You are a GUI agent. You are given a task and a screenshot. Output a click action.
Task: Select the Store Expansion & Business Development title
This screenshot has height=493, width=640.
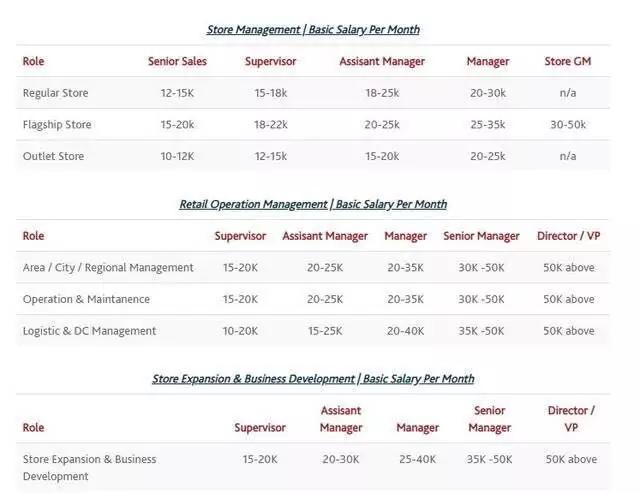pyautogui.click(x=313, y=379)
